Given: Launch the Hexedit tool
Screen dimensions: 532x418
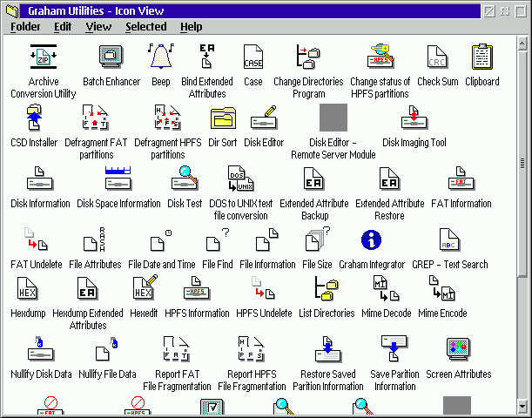Looking at the screenshot, I should 143,288.
